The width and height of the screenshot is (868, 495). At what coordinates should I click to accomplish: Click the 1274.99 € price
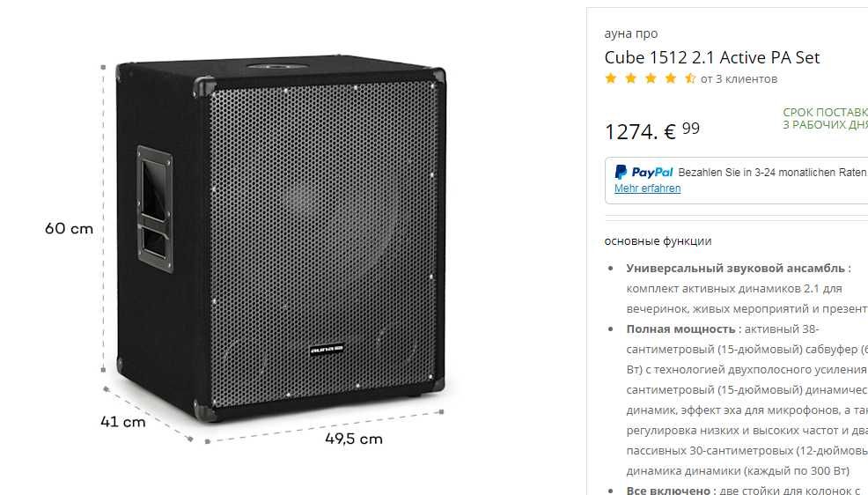[652, 130]
